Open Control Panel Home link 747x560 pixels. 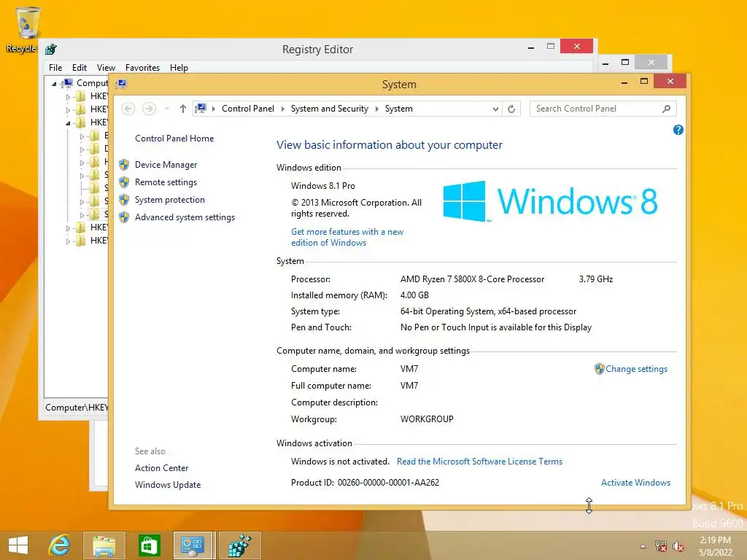pos(174,139)
